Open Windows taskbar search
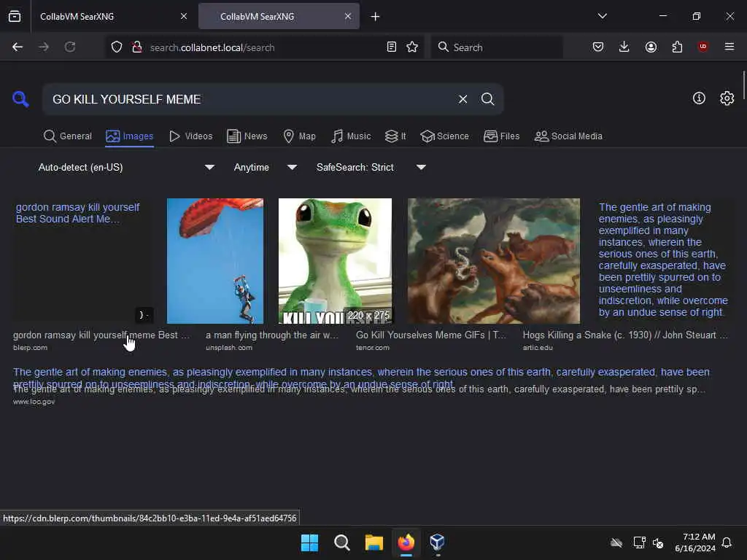 tap(341, 542)
